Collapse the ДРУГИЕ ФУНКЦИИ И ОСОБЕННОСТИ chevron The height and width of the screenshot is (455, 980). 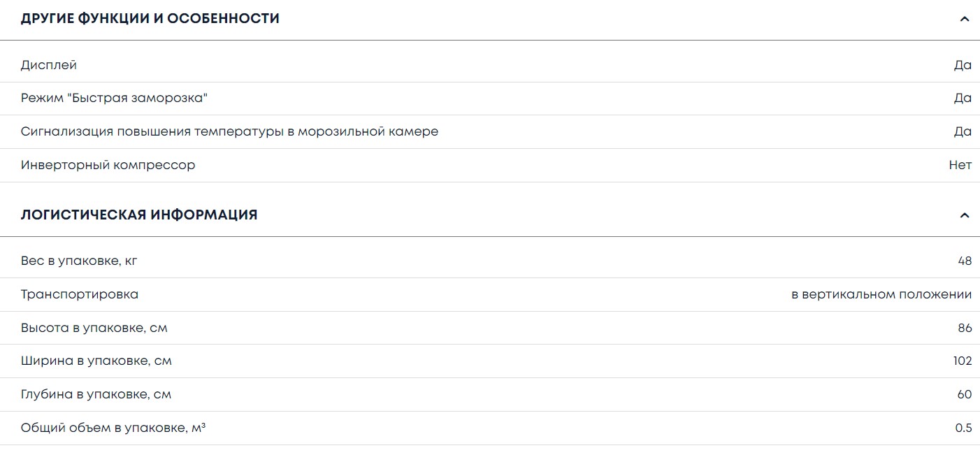pyautogui.click(x=965, y=19)
